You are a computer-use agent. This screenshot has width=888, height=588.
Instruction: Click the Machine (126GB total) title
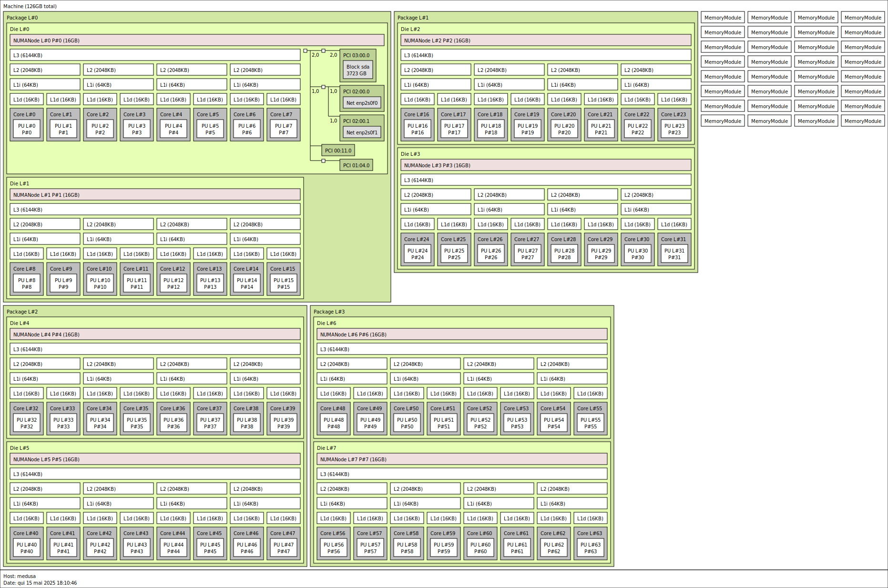coord(30,6)
